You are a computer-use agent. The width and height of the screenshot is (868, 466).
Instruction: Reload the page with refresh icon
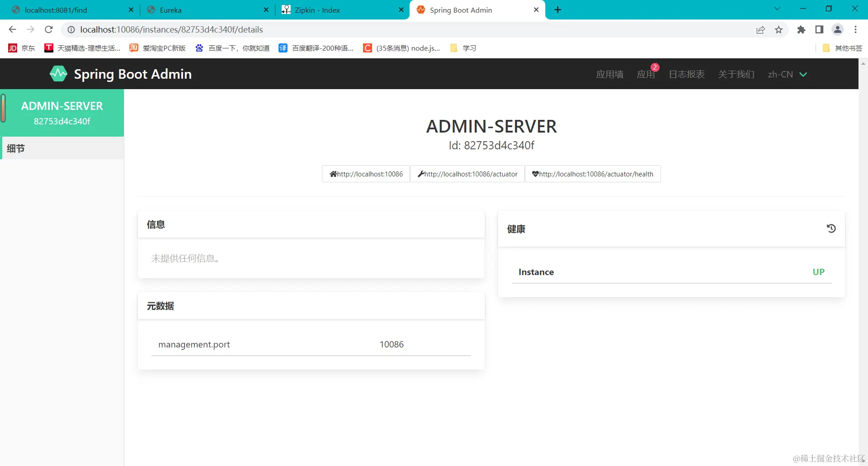[49, 29]
